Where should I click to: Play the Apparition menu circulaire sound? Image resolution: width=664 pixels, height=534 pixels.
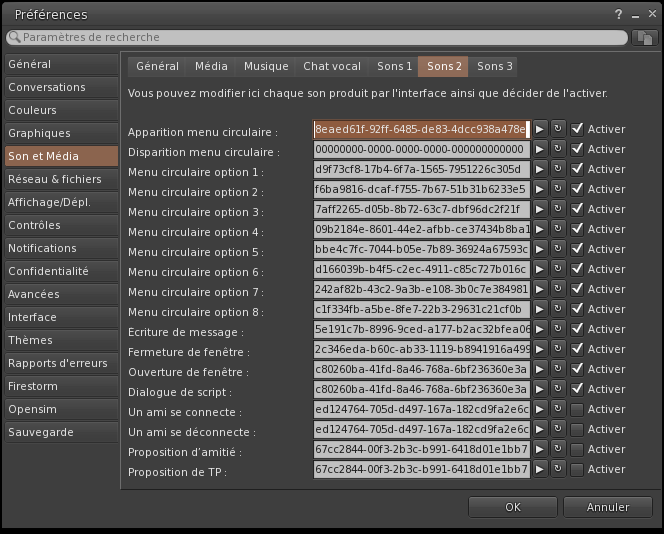click(x=540, y=129)
